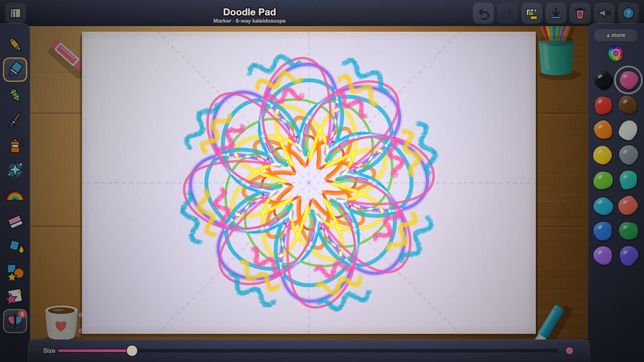Pick the orange paint color

tap(603, 130)
